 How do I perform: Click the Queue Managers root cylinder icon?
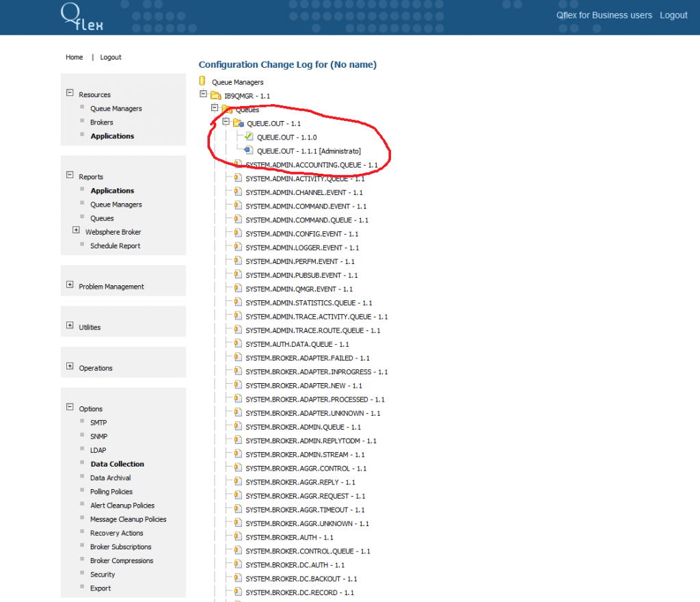[x=202, y=81]
